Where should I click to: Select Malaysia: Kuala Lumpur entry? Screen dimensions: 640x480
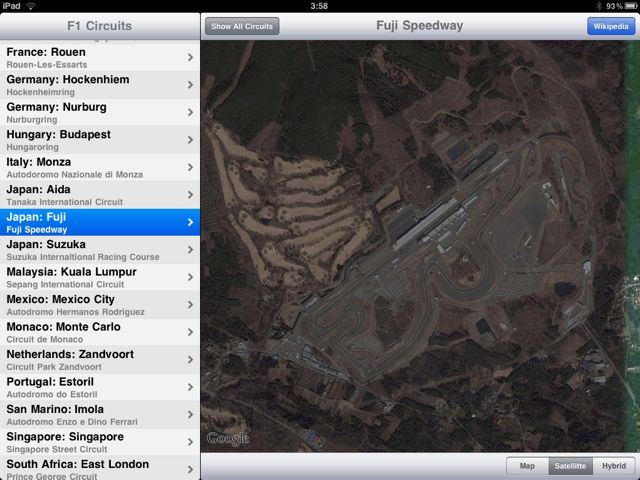click(x=100, y=277)
